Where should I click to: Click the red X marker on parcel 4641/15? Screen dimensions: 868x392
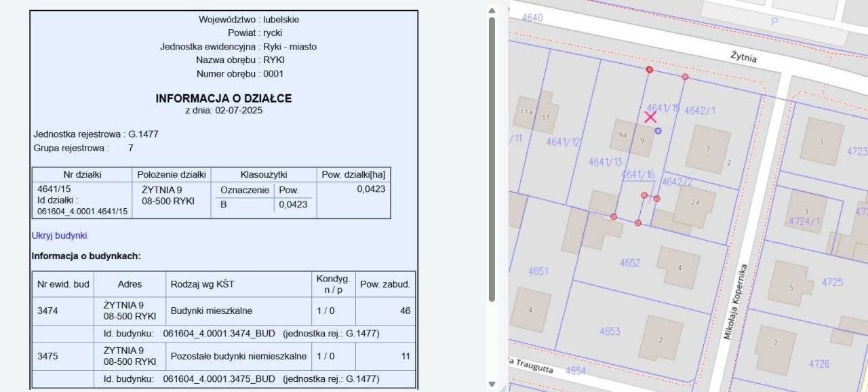650,117
